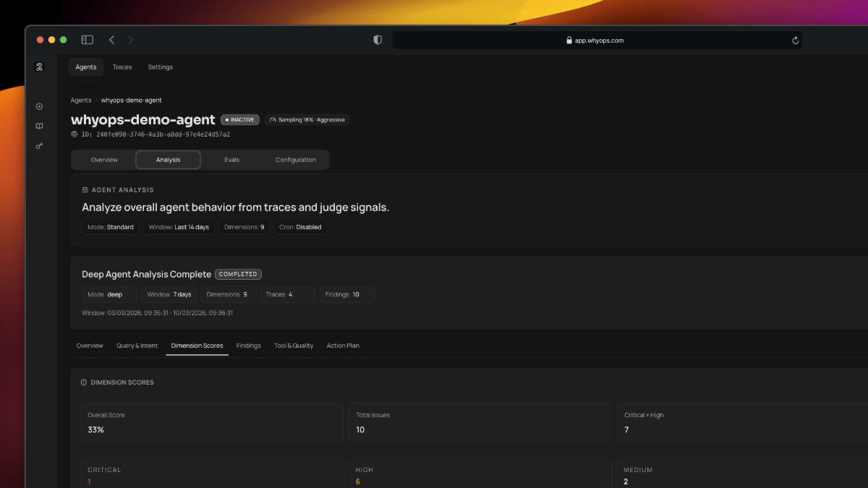Click the fingerprint icon beside agent ID
Screen dimensions: 868x488
(x=75, y=134)
